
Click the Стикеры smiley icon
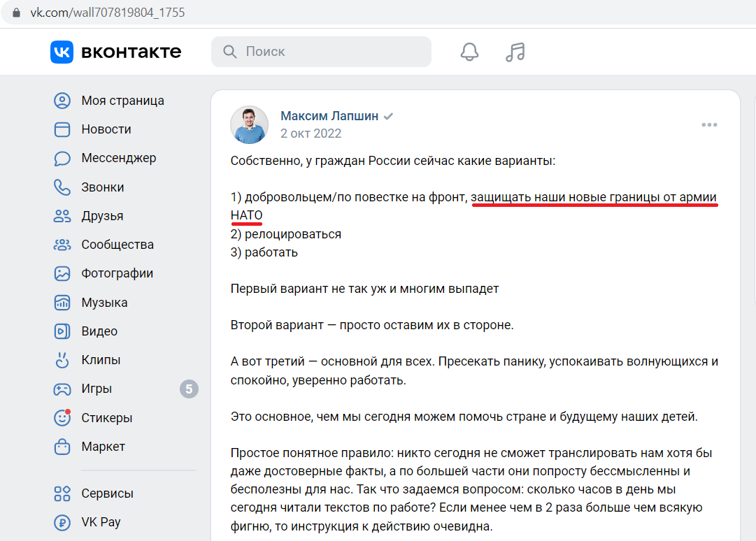(x=62, y=418)
